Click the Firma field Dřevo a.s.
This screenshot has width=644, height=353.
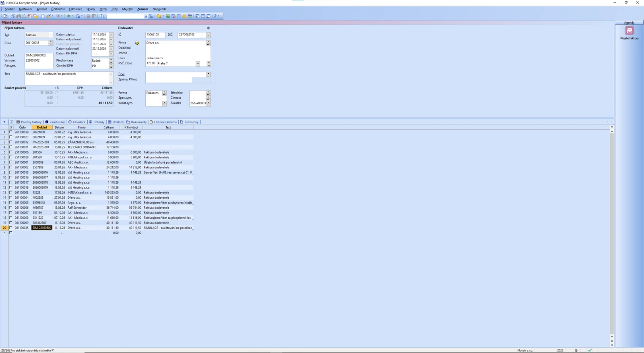(175, 43)
